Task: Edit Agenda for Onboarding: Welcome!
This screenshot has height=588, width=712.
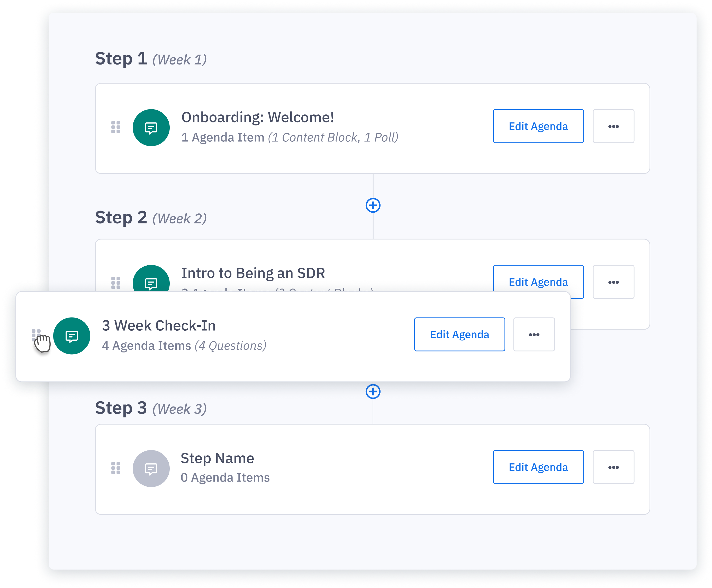Action: (538, 126)
